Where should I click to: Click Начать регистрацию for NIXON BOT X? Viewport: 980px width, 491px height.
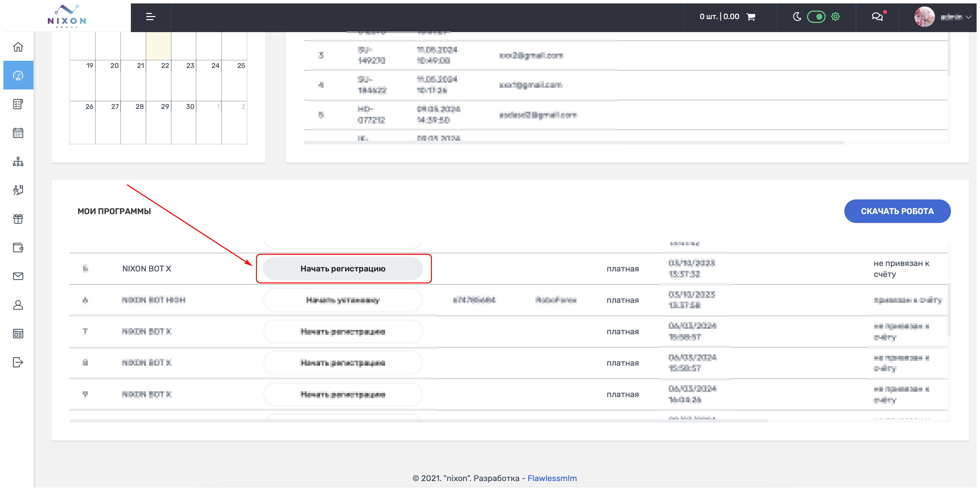(x=343, y=269)
